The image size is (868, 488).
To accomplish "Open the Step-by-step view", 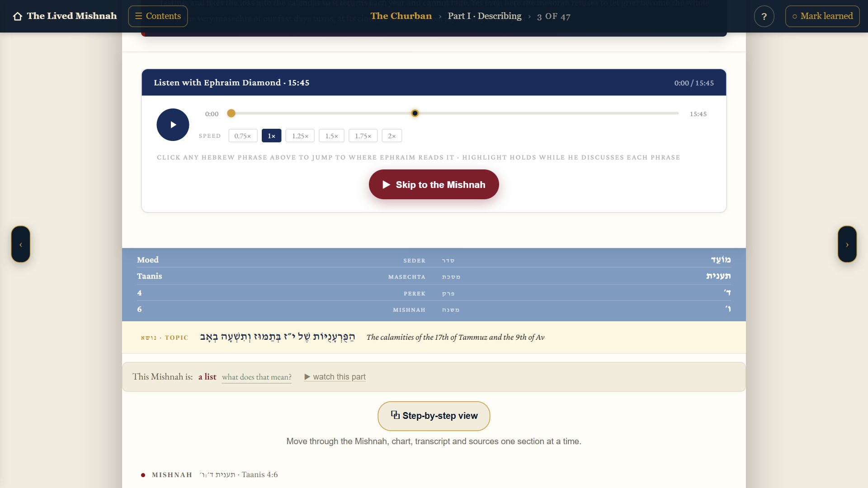I will click(x=434, y=416).
